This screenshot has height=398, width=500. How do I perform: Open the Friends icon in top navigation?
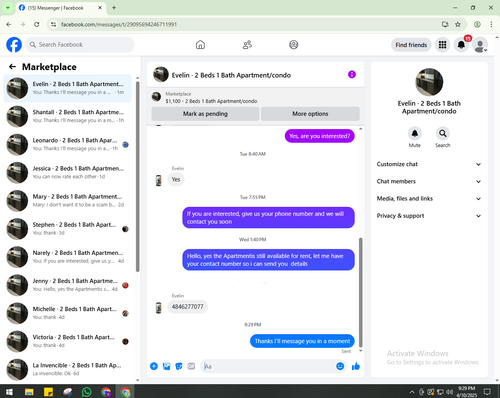pyautogui.click(x=247, y=45)
